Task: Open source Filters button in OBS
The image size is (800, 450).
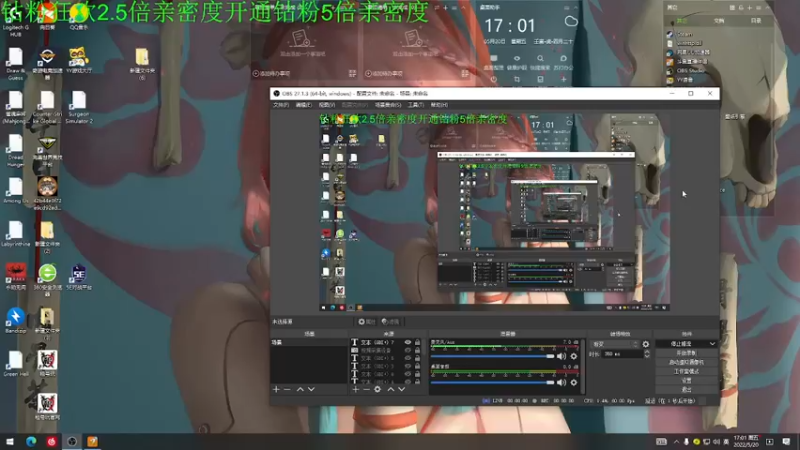Action: coord(390,321)
